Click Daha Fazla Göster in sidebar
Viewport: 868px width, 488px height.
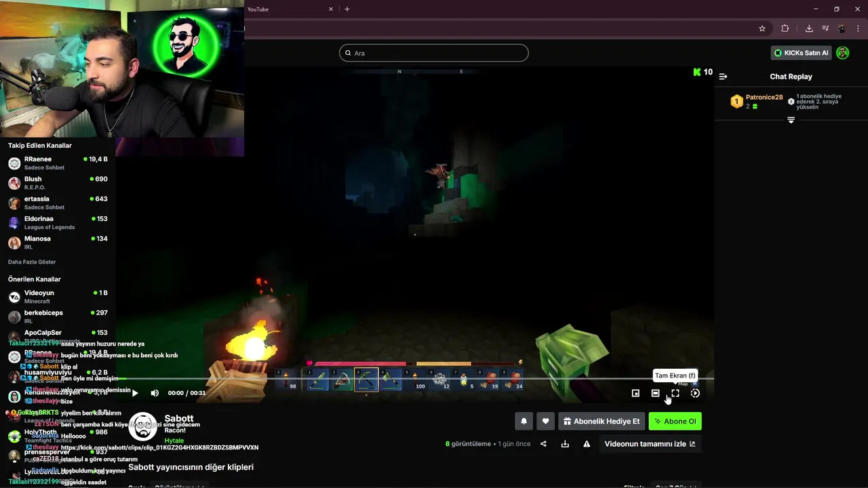tap(32, 262)
